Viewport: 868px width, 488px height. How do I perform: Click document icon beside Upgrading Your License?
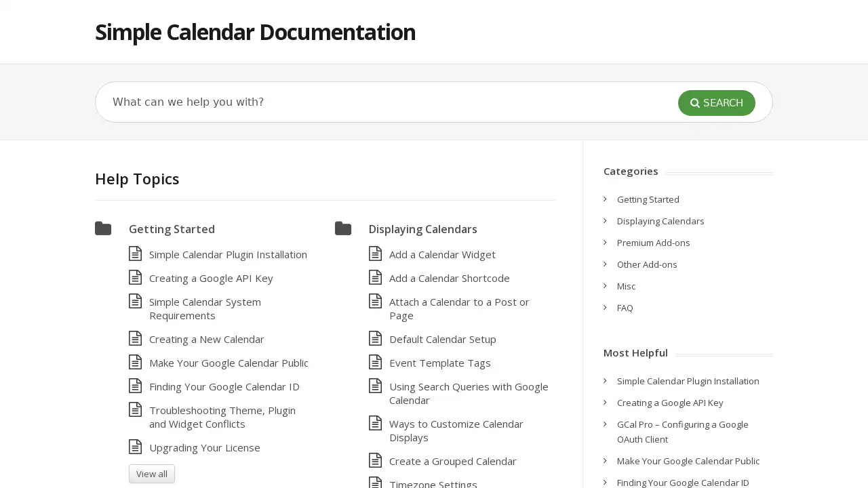pos(136,447)
